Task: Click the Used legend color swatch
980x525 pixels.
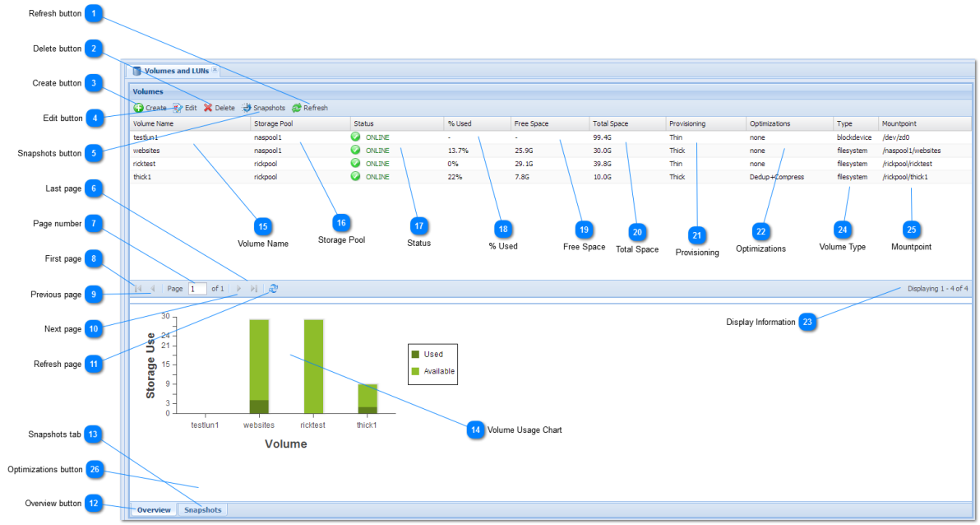Action: click(416, 354)
